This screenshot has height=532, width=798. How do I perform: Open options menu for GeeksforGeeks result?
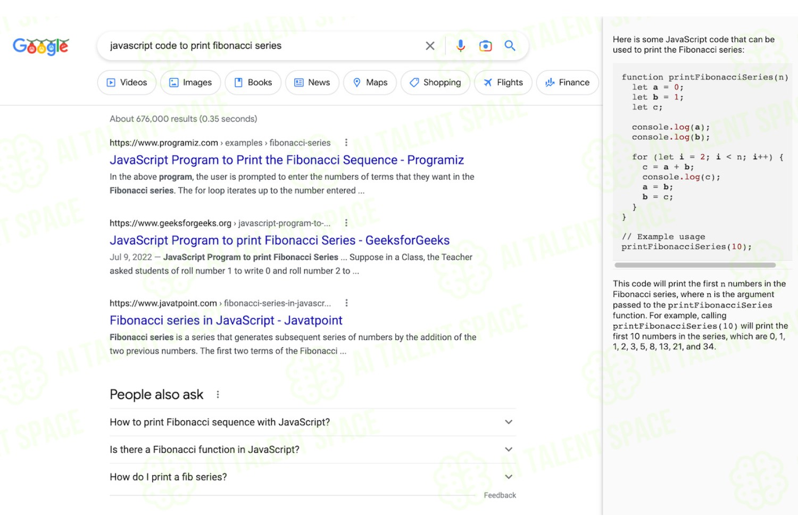click(346, 223)
